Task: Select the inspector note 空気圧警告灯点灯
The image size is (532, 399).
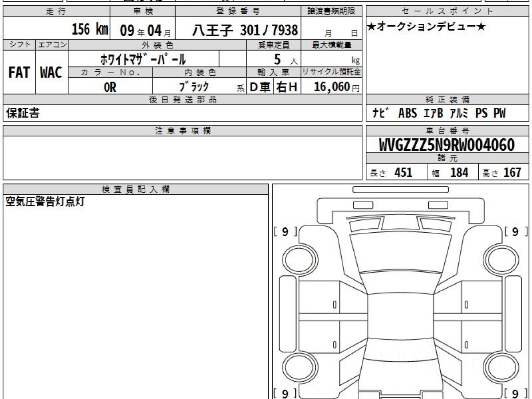Action: click(45, 202)
